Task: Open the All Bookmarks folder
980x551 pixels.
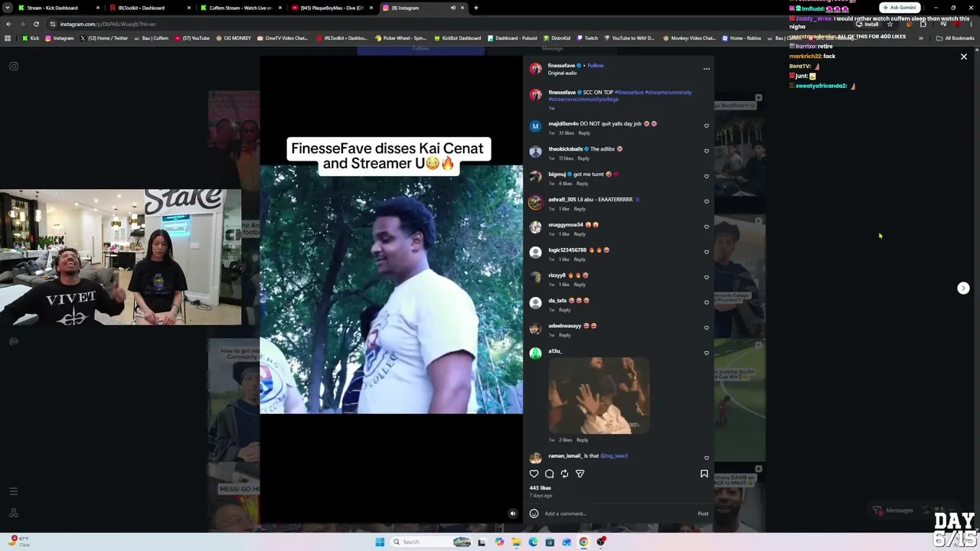Action: pyautogui.click(x=955, y=38)
